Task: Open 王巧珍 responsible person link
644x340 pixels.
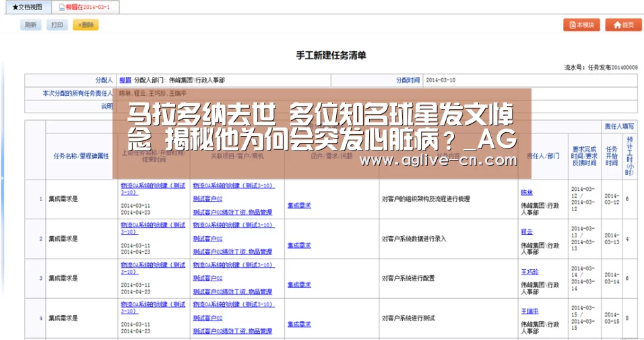Action: (529, 272)
